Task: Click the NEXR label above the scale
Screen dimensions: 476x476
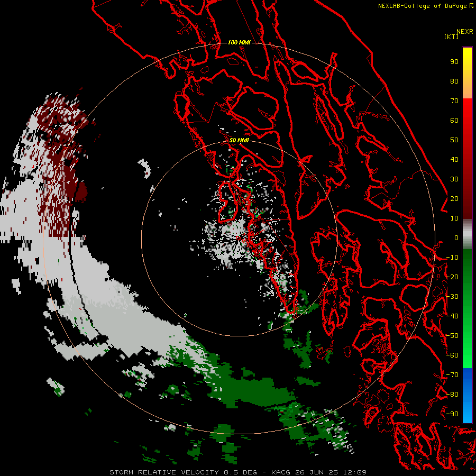Action: [x=464, y=32]
